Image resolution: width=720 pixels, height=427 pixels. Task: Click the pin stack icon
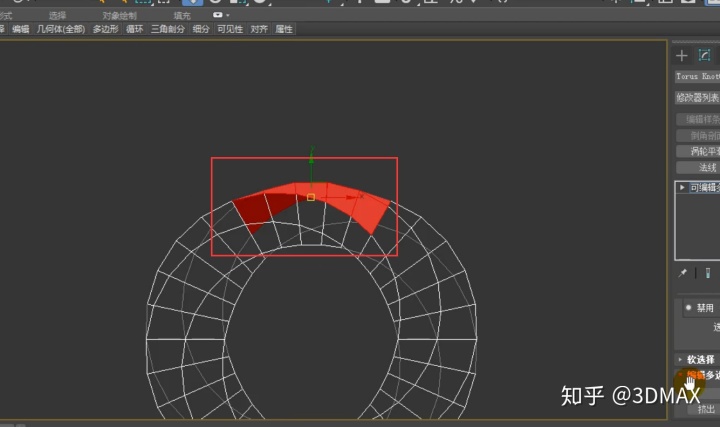[683, 273]
